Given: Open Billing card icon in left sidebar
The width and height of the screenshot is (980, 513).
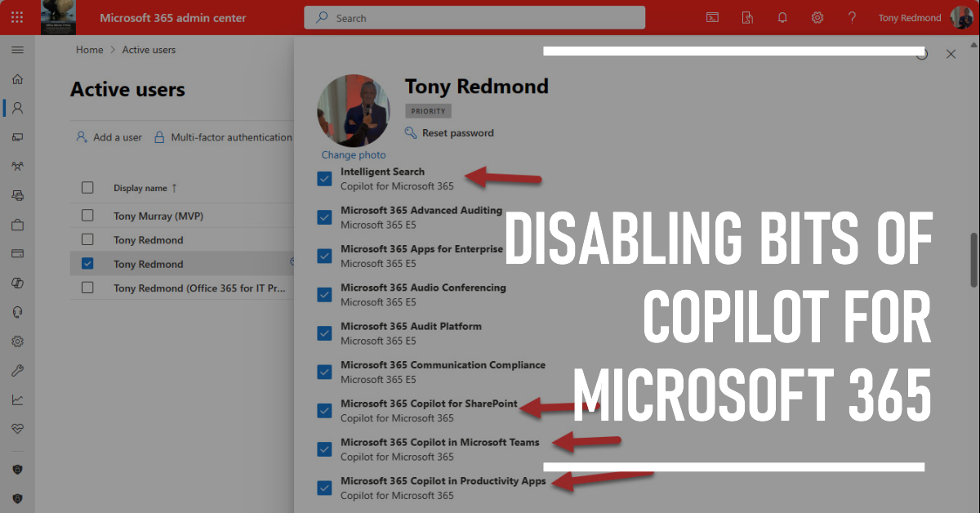Looking at the screenshot, I should click(17, 253).
